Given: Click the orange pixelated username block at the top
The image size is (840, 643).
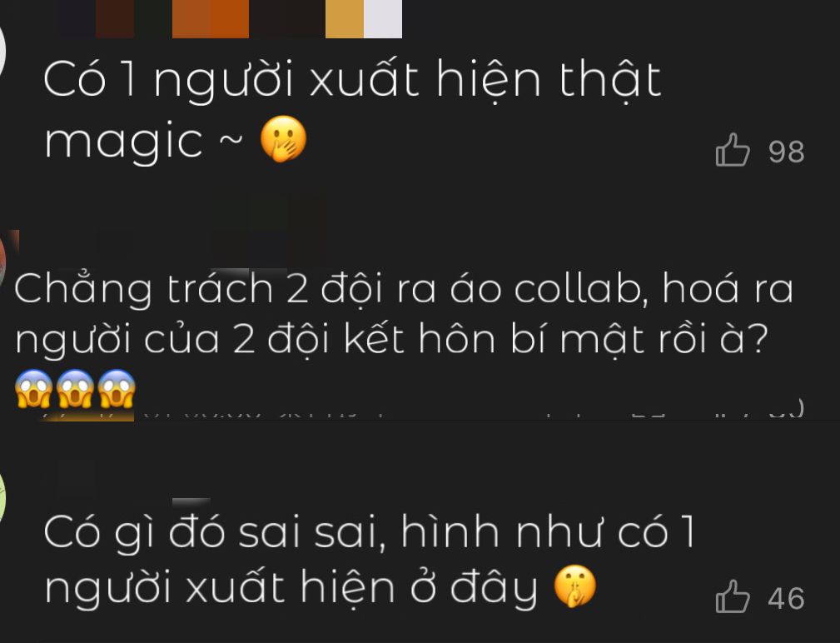Looking at the screenshot, I should click(211, 19).
